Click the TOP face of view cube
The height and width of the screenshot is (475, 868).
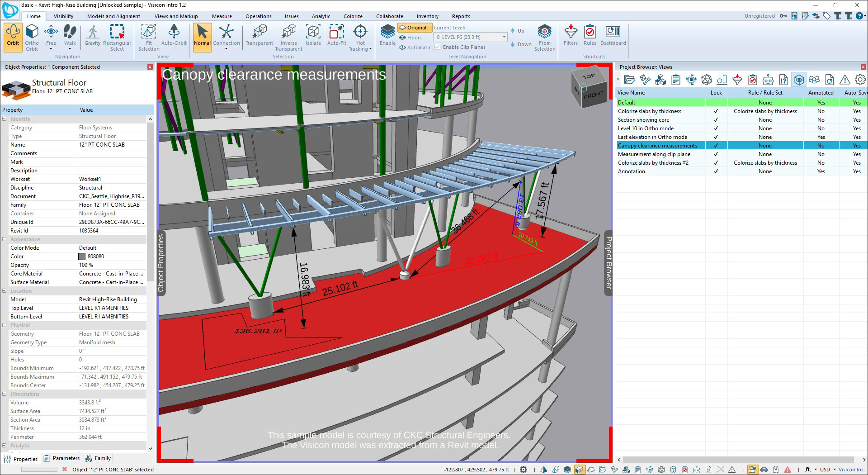point(588,76)
